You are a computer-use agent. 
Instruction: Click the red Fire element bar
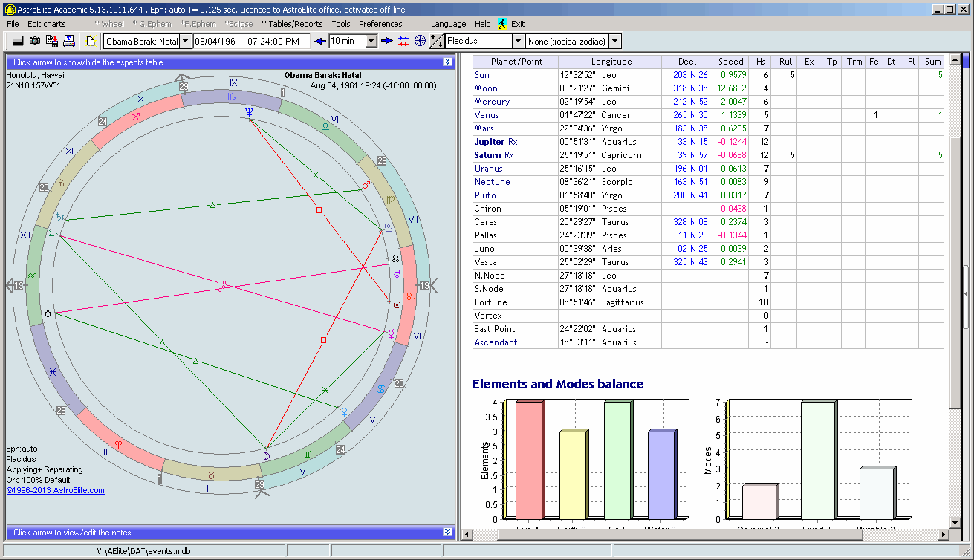(x=529, y=459)
